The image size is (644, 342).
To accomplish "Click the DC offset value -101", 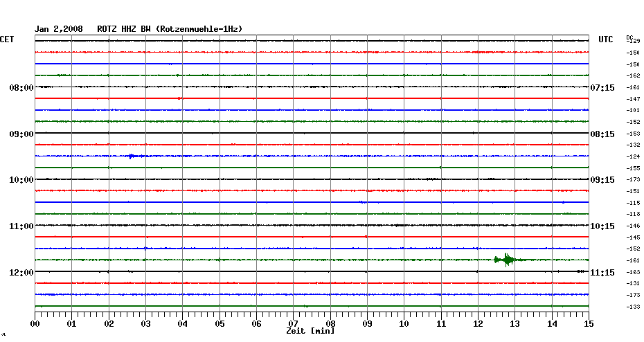I will tap(634, 111).
